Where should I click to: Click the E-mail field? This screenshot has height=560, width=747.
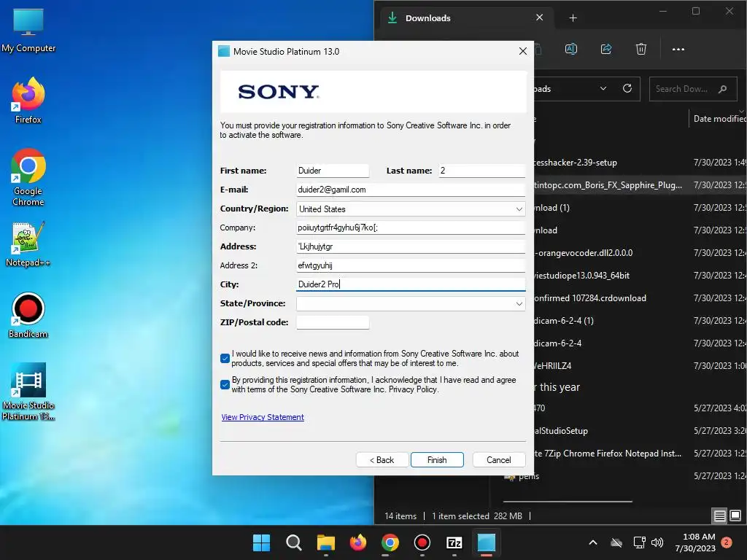click(x=411, y=190)
